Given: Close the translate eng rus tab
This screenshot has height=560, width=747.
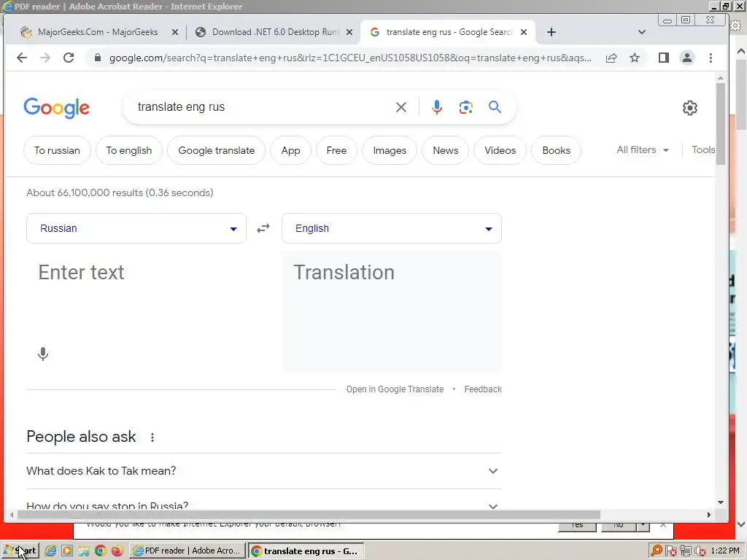Looking at the screenshot, I should coord(524,32).
